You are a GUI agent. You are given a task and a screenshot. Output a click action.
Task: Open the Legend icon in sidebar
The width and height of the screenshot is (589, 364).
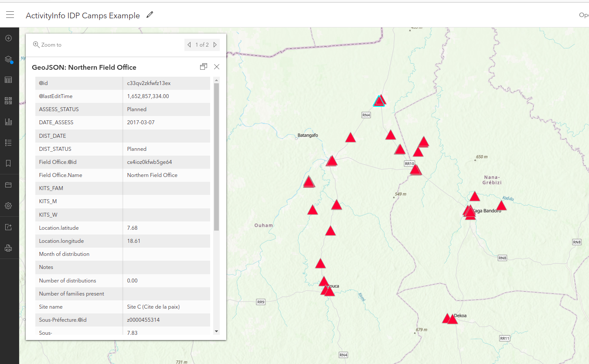click(8, 143)
